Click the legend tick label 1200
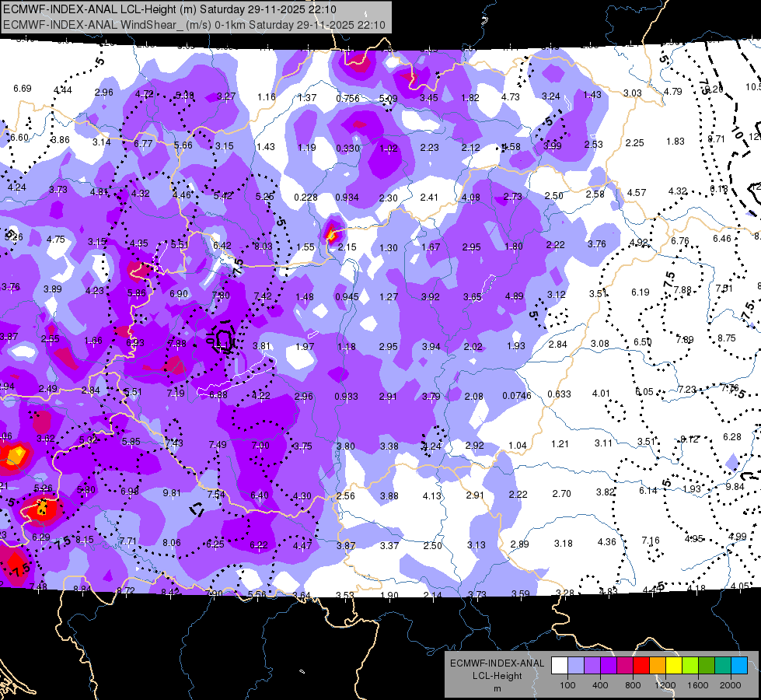 [x=665, y=685]
